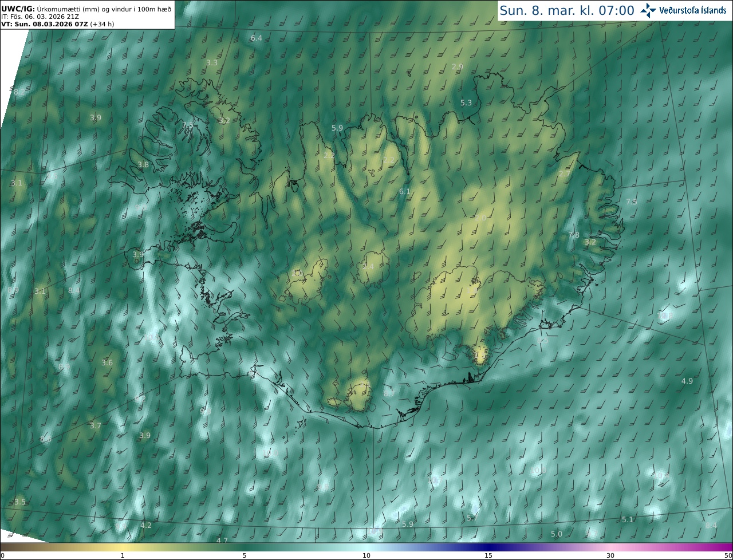Click the colorbar tick label 5
733x560 pixels.
click(245, 555)
